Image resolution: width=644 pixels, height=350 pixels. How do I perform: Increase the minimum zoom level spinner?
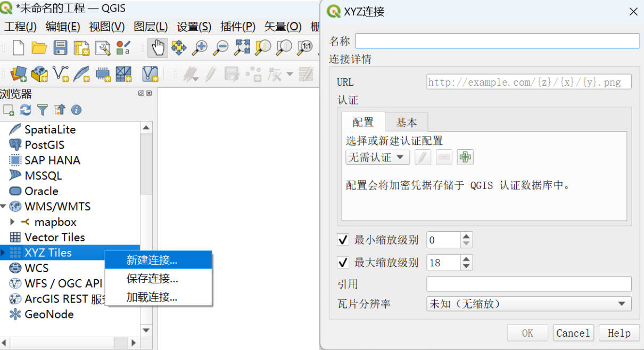(466, 237)
